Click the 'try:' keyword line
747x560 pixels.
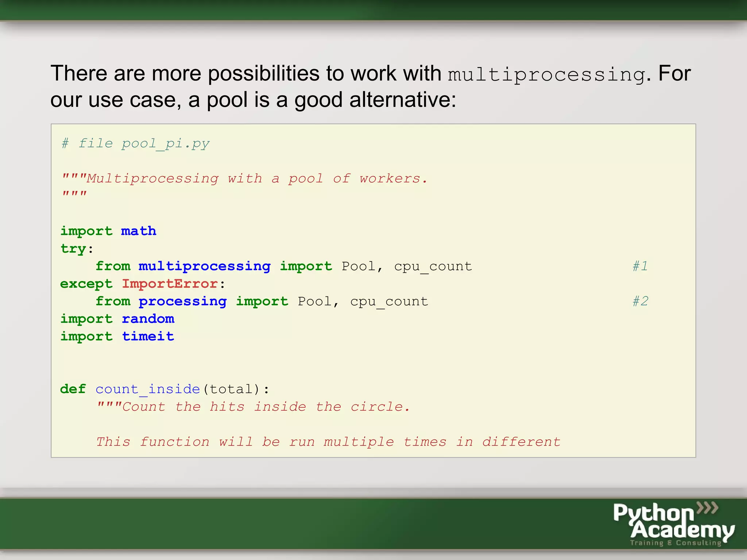point(77,249)
